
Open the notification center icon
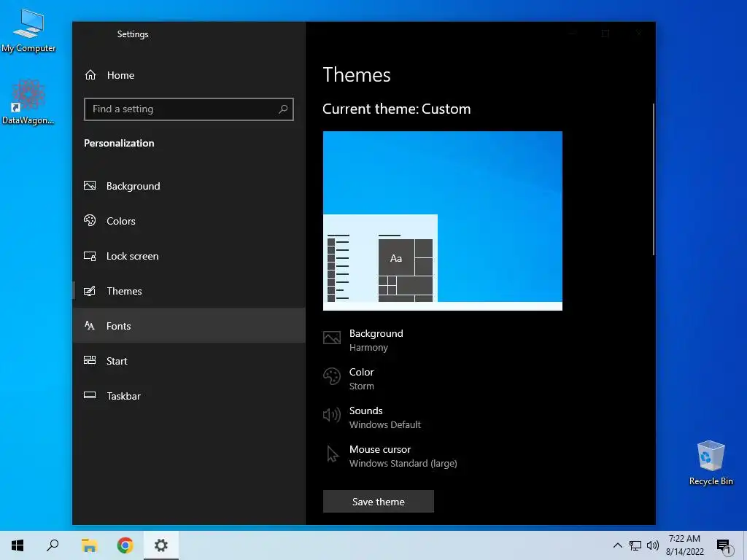click(724, 545)
